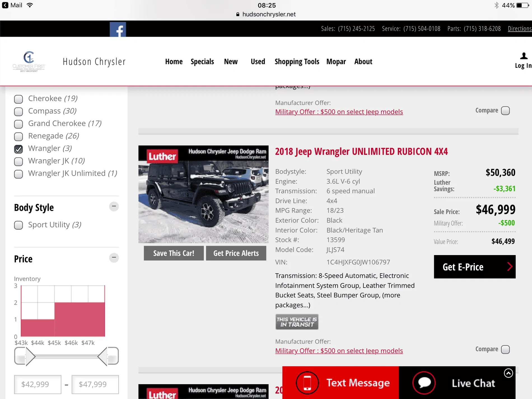Image resolution: width=532 pixels, height=399 pixels.
Task: Check the Grand Cherokee (17) filter
Action: (18, 124)
